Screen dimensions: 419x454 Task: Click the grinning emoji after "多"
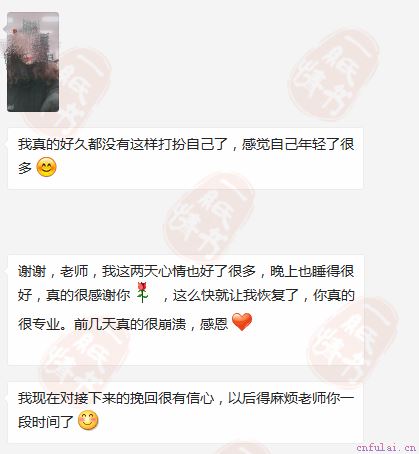(x=46, y=167)
